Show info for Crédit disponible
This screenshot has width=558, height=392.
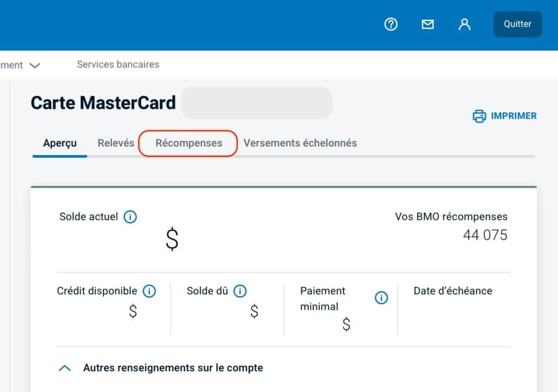149,291
